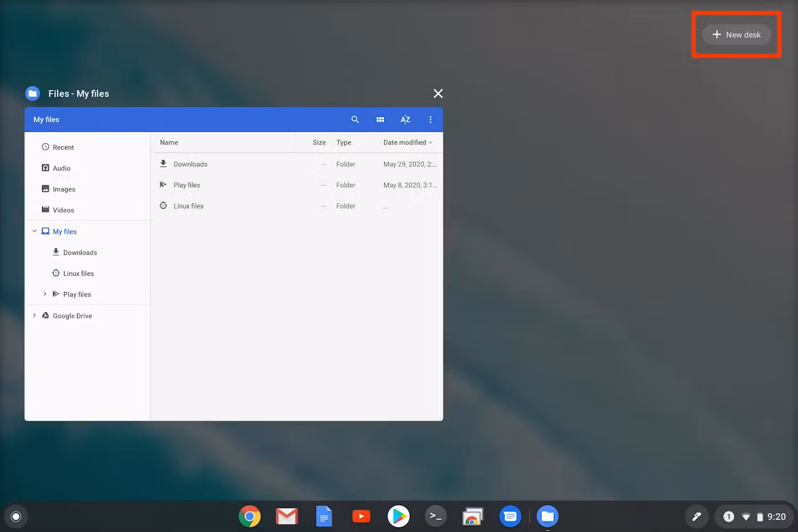Expand the Google Drive section

pos(34,315)
